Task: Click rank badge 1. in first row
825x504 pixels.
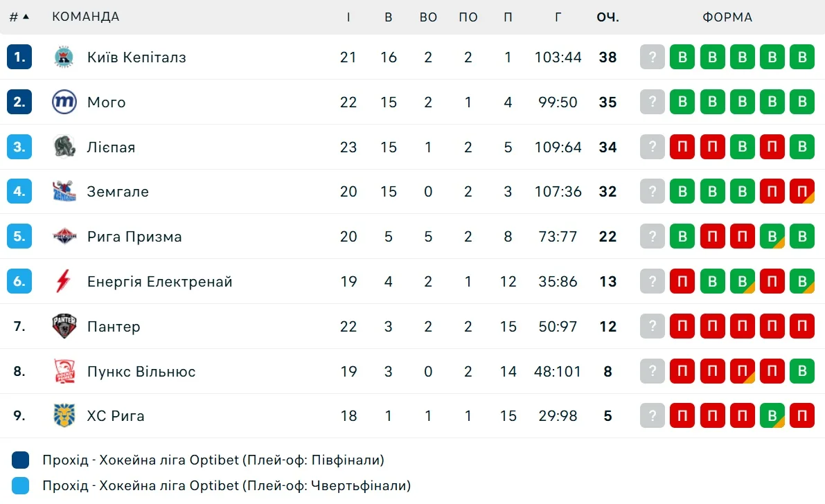Action: (19, 57)
